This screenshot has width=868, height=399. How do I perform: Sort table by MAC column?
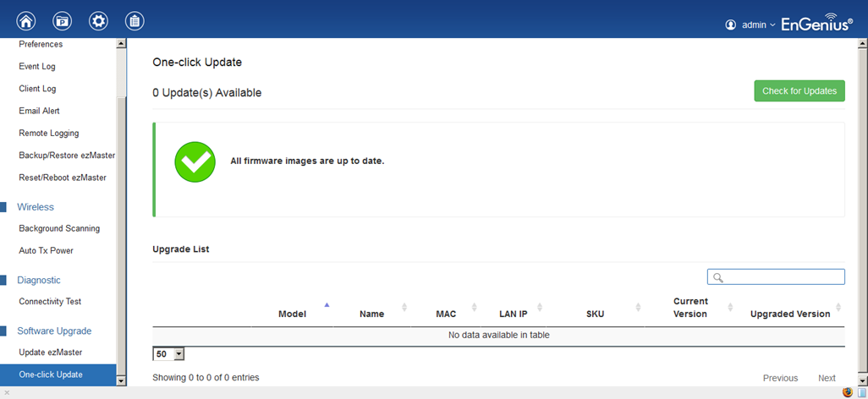point(446,314)
